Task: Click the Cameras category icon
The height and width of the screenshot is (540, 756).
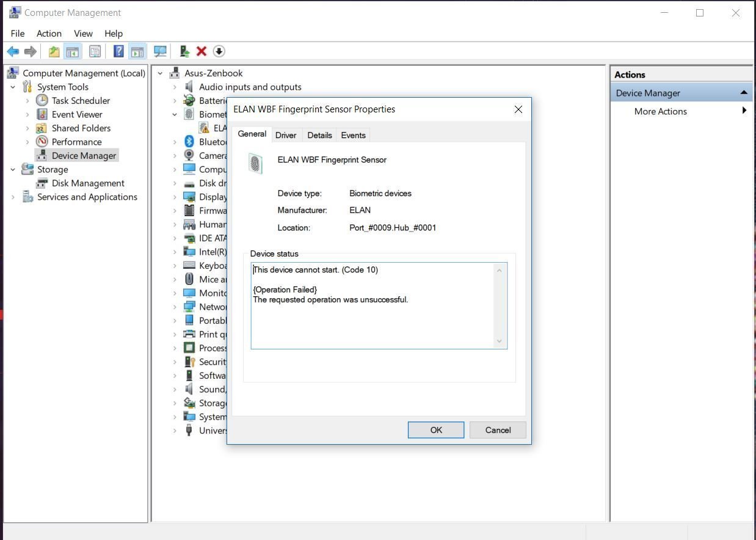Action: coord(189,155)
